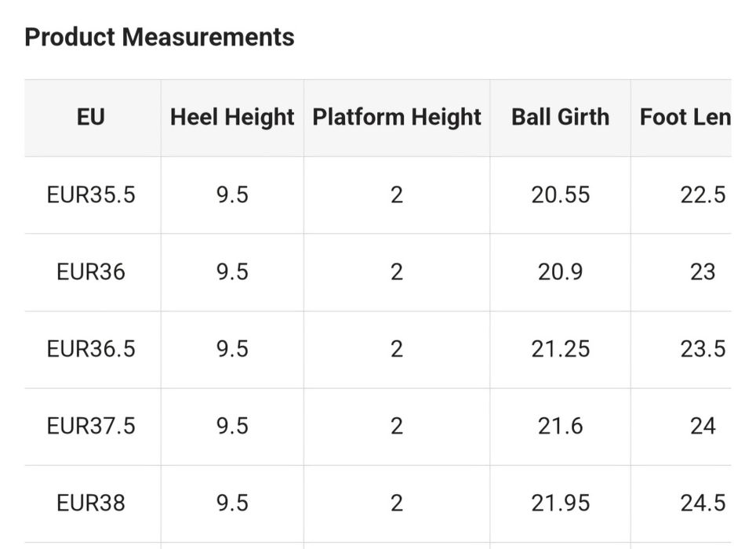Click ball girth value 21.25
The height and width of the screenshot is (549, 756).
tap(560, 348)
